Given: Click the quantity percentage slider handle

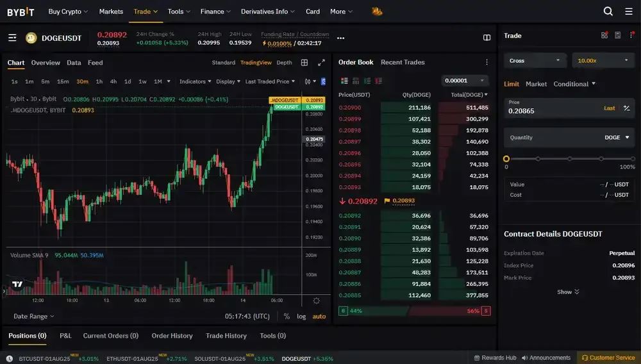Looking at the screenshot, I should tap(506, 158).
